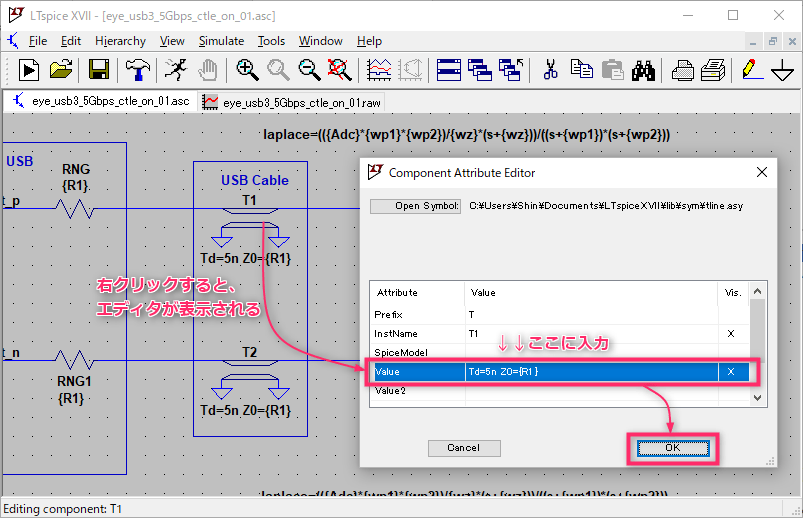Open a file with the folder icon
The width and height of the screenshot is (803, 518).
click(61, 70)
